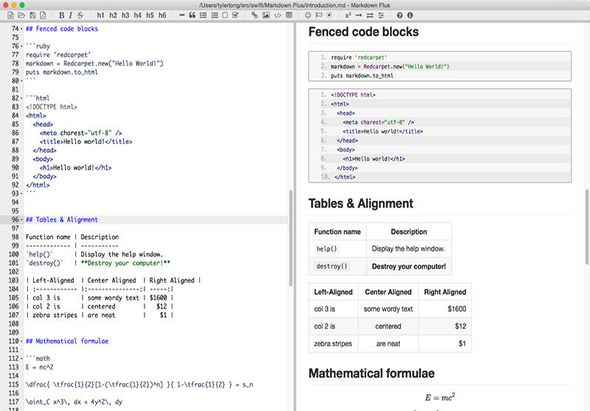The height and width of the screenshot is (411, 590).
Task: Collapse the math block fold at line 112
Action: click(21, 358)
